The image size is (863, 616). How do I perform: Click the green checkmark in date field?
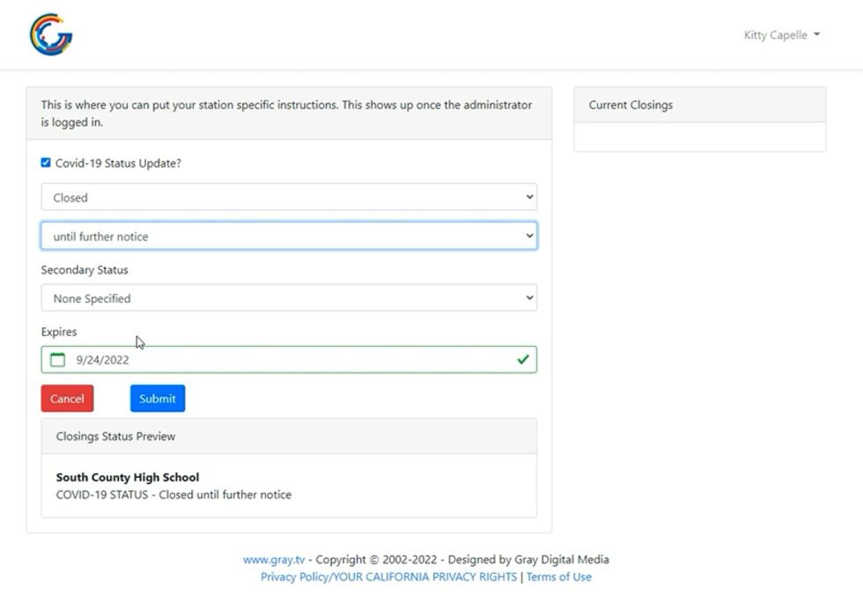coord(523,360)
